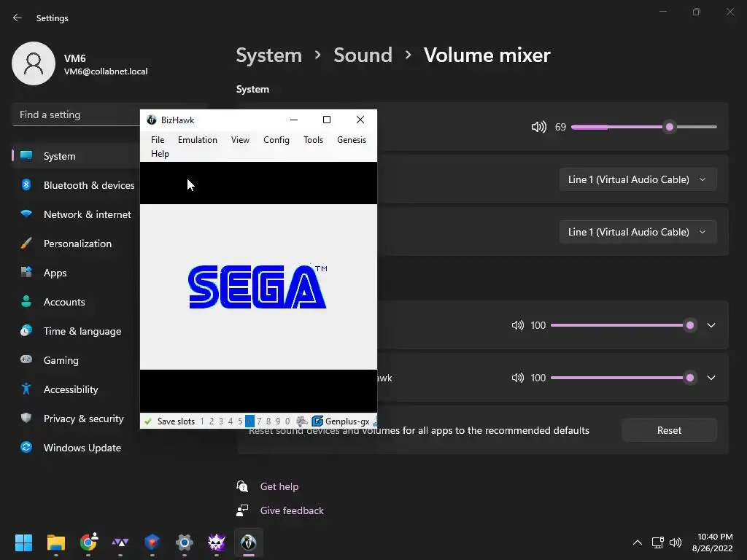Viewport: 747px width, 560px height.
Task: Expand the first app volume row chevron
Action: (711, 325)
